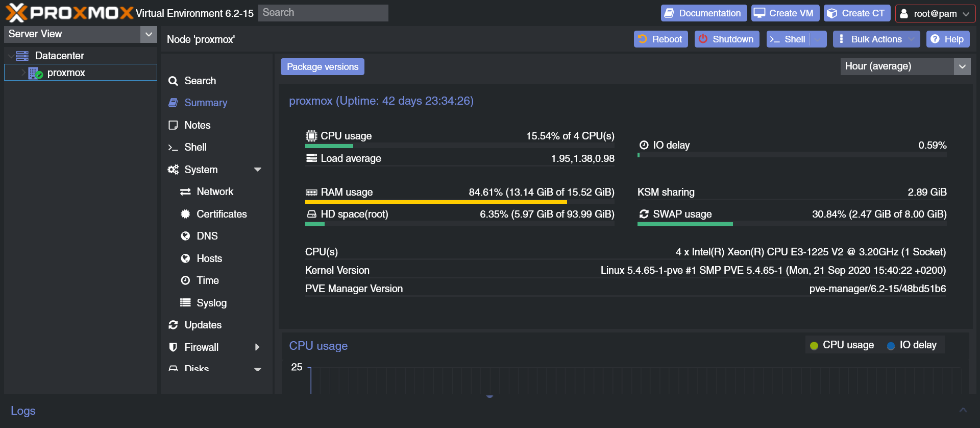Collapse the Datacenter tree node
This screenshot has height=428, width=980.
pos(10,56)
